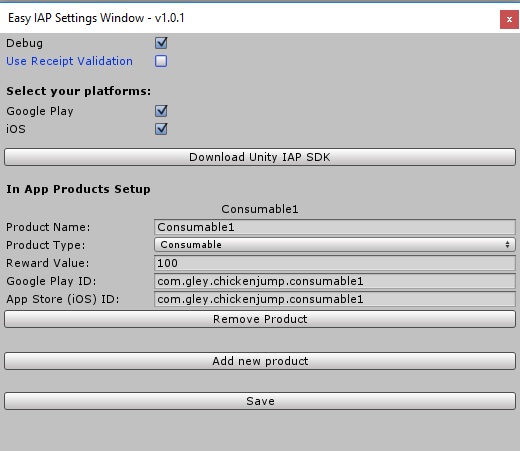Click the Google Play ID: label
This screenshot has width=520, height=451.
coord(51,281)
